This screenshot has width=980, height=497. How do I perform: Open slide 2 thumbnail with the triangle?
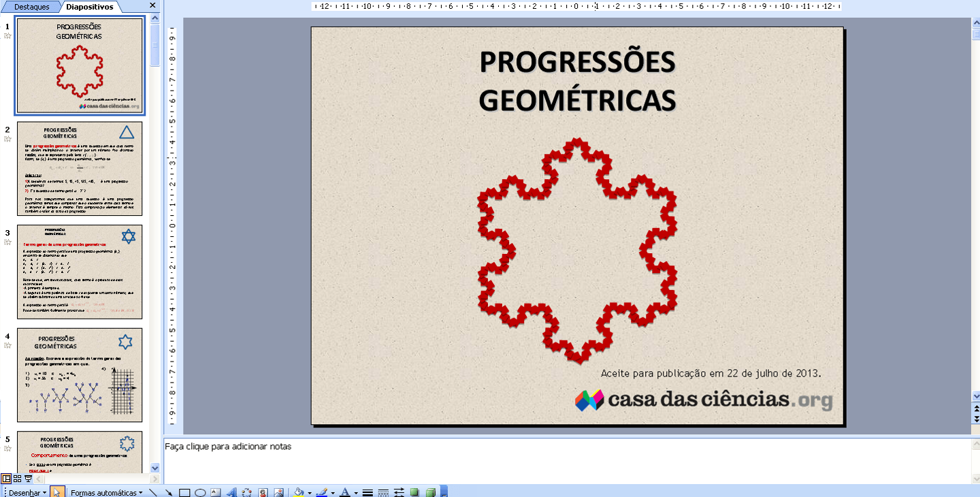click(x=80, y=169)
